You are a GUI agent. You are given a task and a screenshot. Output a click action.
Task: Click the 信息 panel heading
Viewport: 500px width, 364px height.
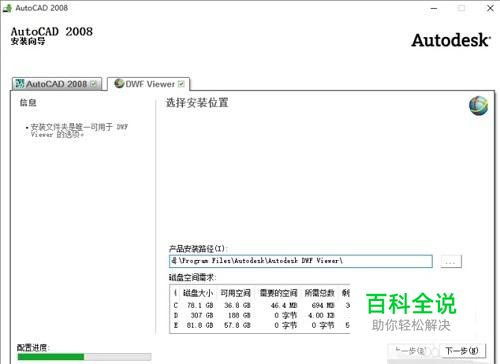tap(28, 102)
